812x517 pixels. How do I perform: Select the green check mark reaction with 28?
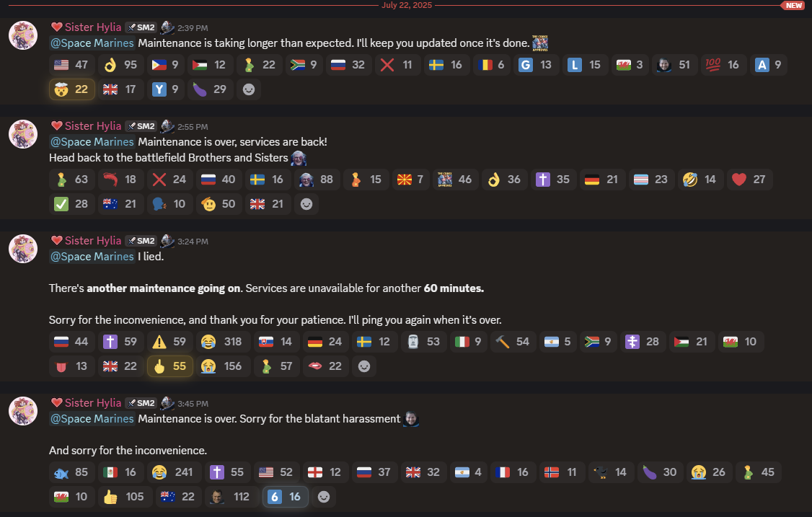[x=72, y=203]
